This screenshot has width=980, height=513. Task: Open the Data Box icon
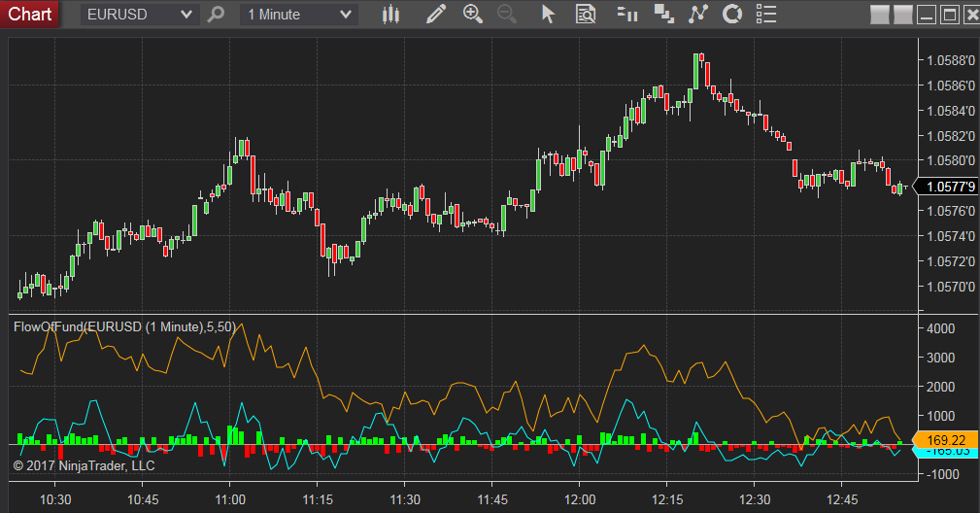coord(586,14)
